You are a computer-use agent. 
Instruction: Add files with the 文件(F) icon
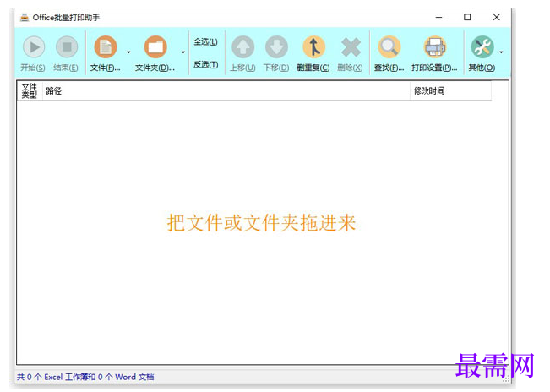[x=106, y=47]
